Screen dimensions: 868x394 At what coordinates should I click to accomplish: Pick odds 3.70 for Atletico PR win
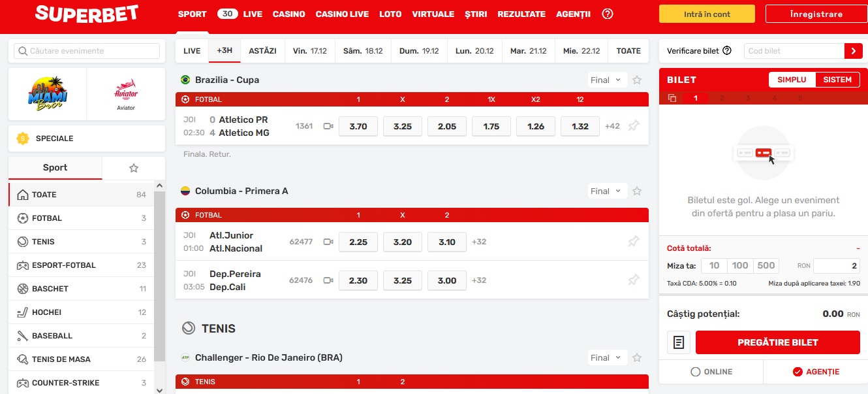358,126
